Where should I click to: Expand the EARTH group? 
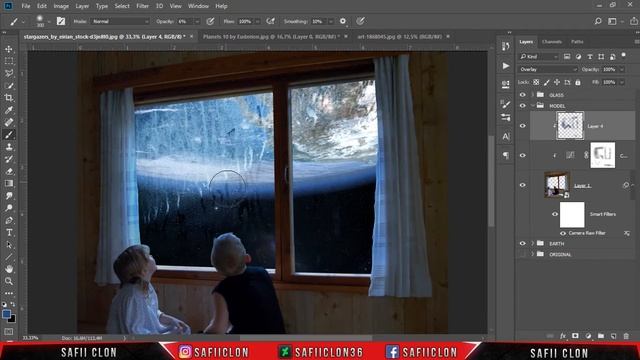533,243
